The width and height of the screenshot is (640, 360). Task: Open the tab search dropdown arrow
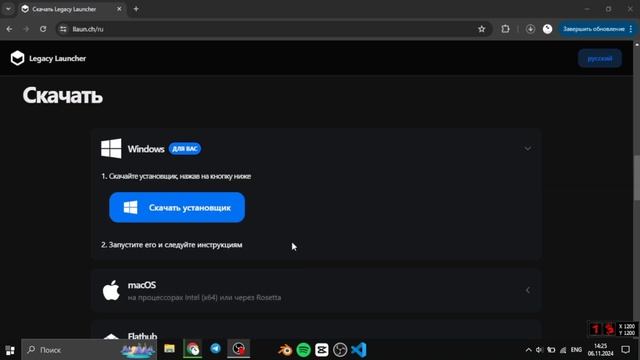tap(8, 9)
